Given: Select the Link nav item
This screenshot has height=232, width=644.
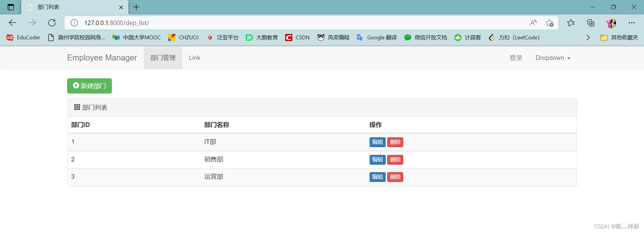Looking at the screenshot, I should (x=194, y=58).
